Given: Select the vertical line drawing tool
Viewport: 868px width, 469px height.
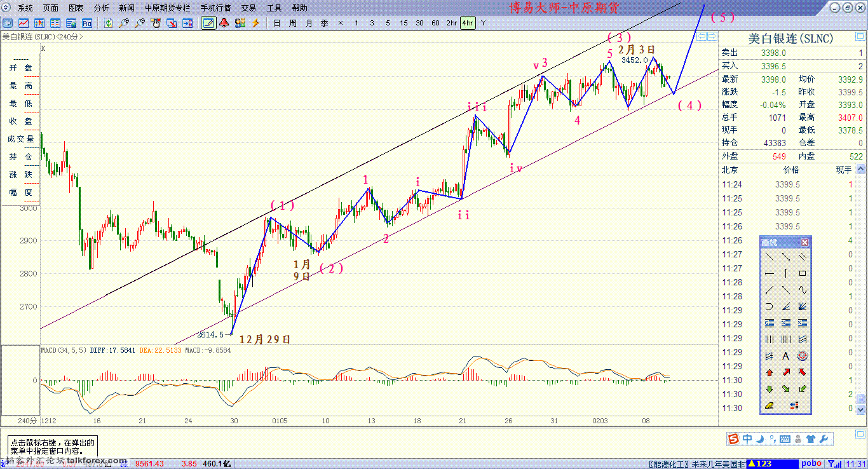Looking at the screenshot, I should tap(786, 273).
